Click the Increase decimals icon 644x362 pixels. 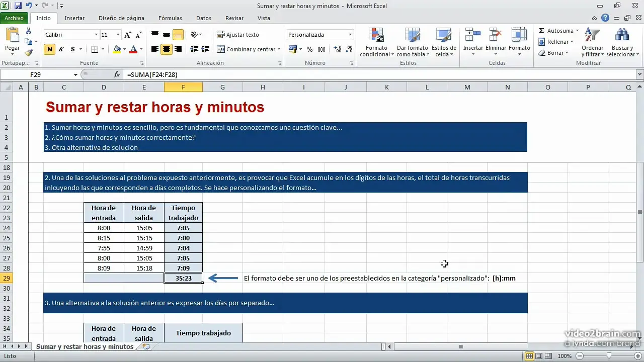click(338, 49)
